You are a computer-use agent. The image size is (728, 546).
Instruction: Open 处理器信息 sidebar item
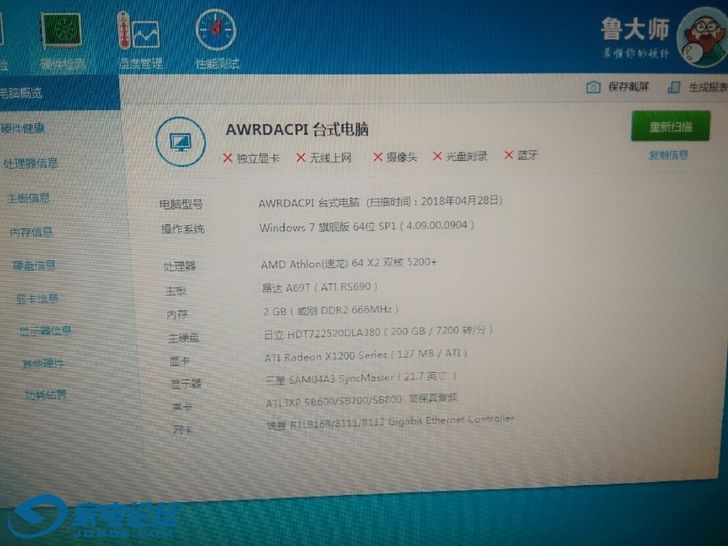[31, 163]
